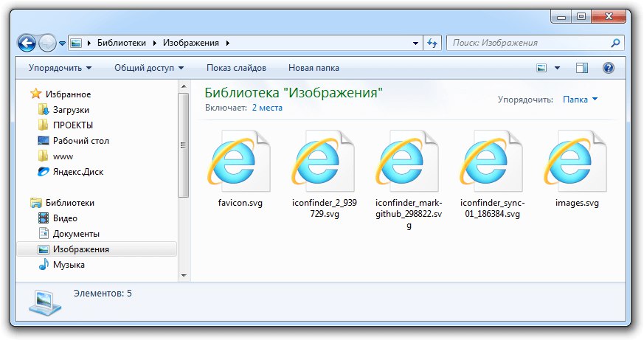Click the library icon in address bar
This screenshot has height=340, width=644.
click(x=76, y=43)
